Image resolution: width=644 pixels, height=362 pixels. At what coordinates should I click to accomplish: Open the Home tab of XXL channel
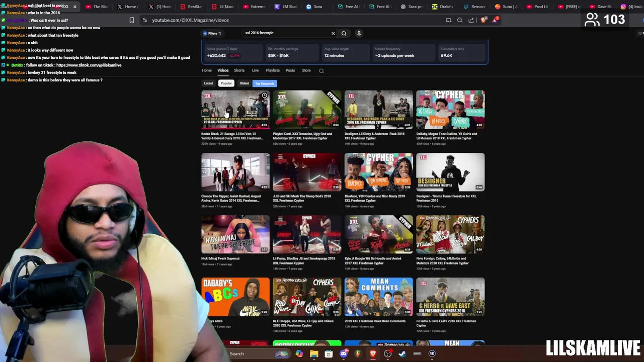pyautogui.click(x=207, y=70)
